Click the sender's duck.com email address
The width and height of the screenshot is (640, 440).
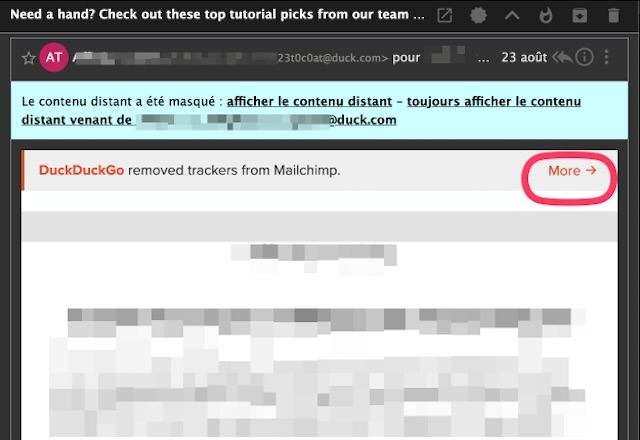332,58
